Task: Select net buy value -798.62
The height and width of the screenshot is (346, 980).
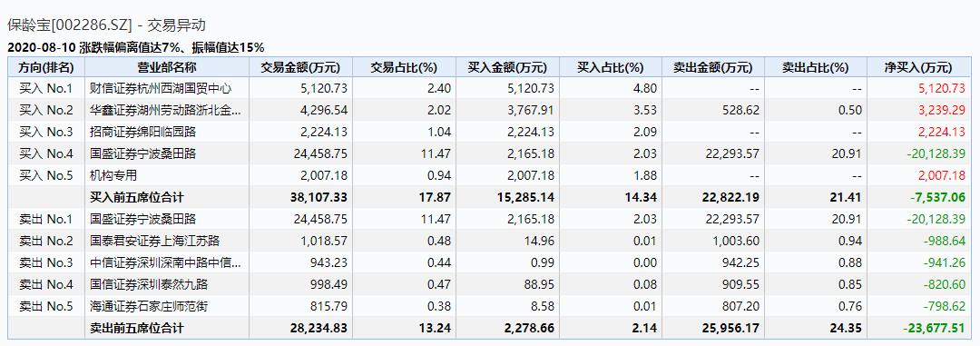Action: 945,307
